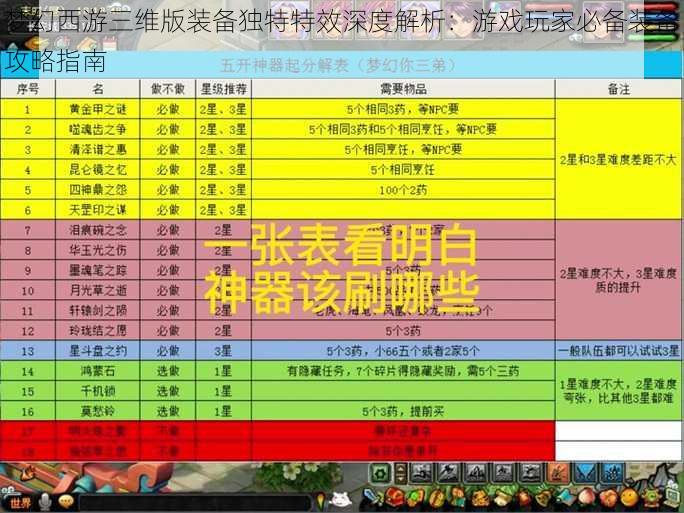684x513 pixels.
Task: Click the computer monitor icon at bottom right
Action: tap(671, 499)
